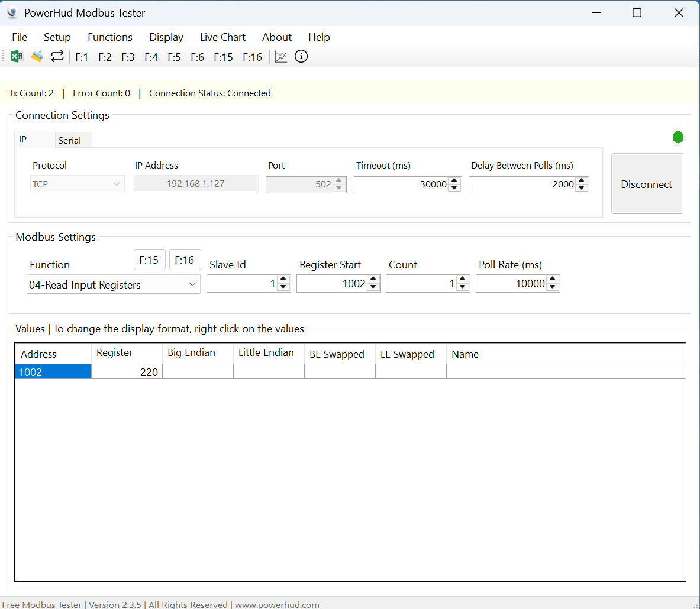
Task: Click the F:16 button in Modbus Settings
Action: [x=185, y=260]
